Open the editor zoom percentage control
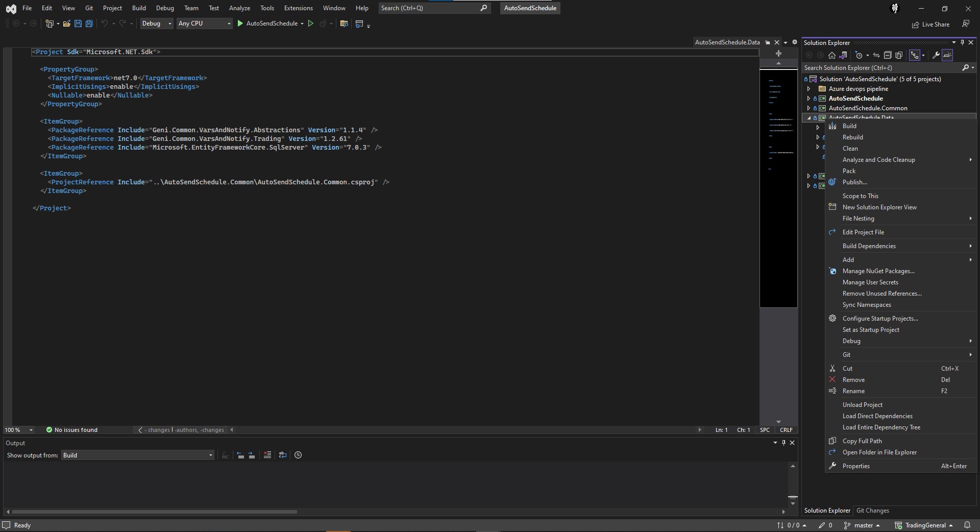Screen dimensions: 980x532 click(17, 430)
